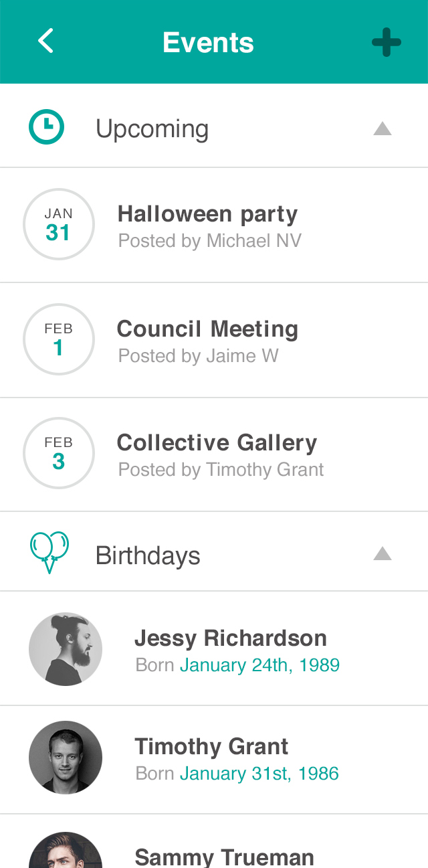The width and height of the screenshot is (428, 868).
Task: Add a new event with plus icon
Action: (x=387, y=43)
